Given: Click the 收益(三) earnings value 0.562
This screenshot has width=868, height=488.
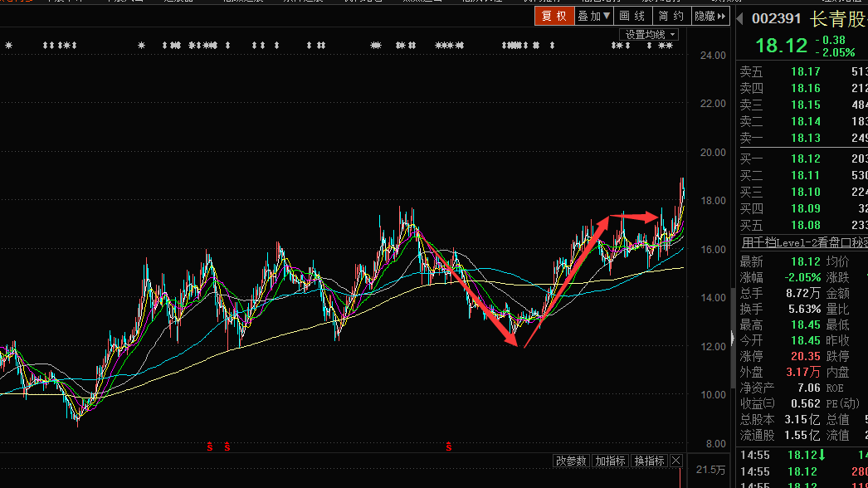Looking at the screenshot, I should [806, 404].
